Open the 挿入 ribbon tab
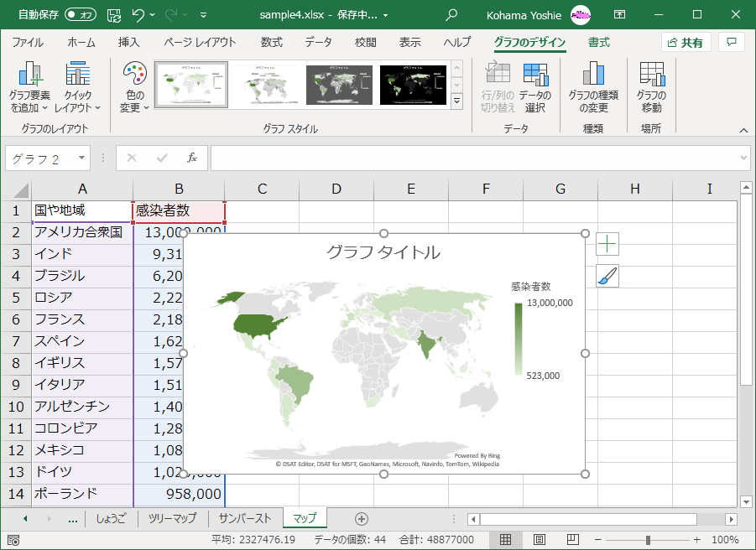This screenshot has height=550, width=756. [x=128, y=43]
